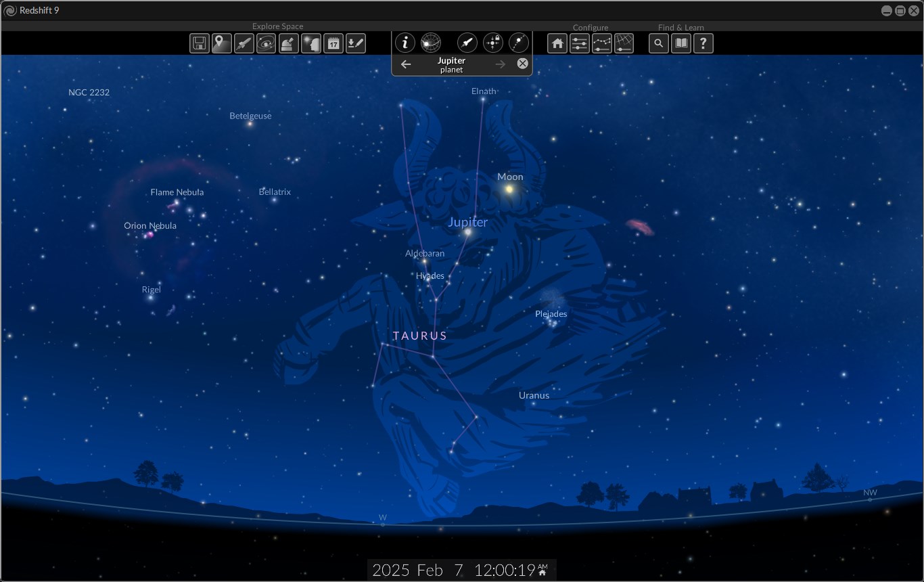Image resolution: width=924 pixels, height=582 pixels.
Task: Click the small home icon beside the time
Action: tap(542, 573)
